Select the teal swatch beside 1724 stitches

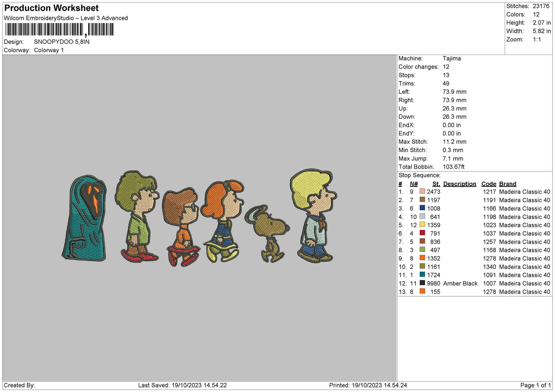click(422, 275)
